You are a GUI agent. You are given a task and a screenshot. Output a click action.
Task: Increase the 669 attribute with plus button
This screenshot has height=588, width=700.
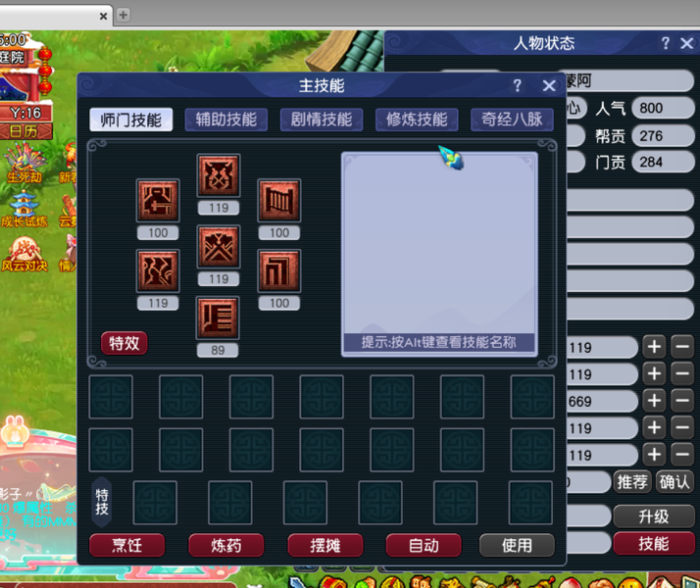point(654,401)
